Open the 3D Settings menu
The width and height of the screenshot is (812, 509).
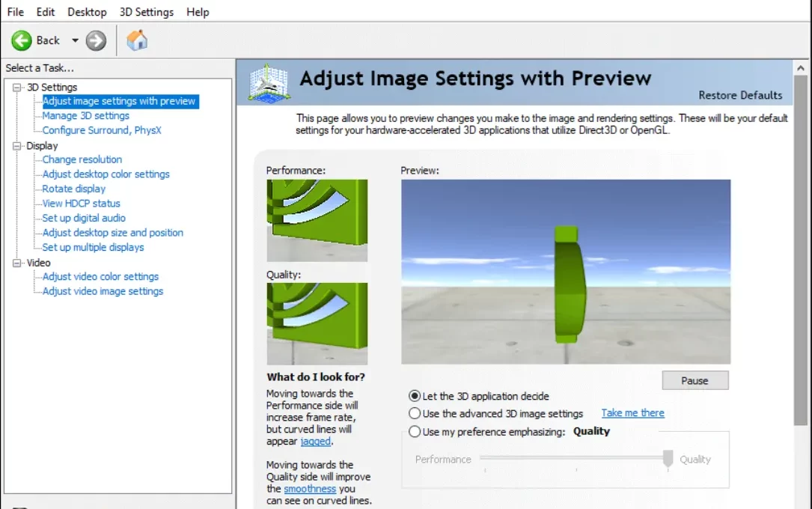147,12
